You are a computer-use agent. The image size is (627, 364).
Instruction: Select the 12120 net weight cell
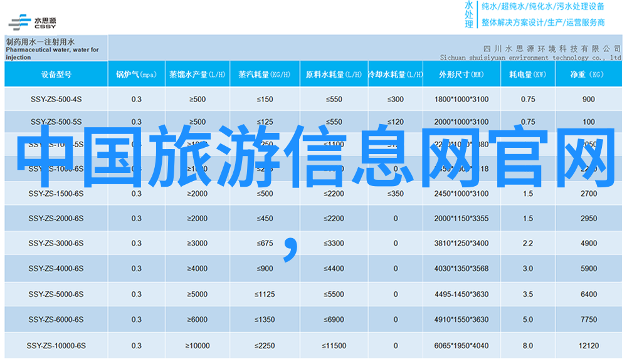pyautogui.click(x=588, y=345)
